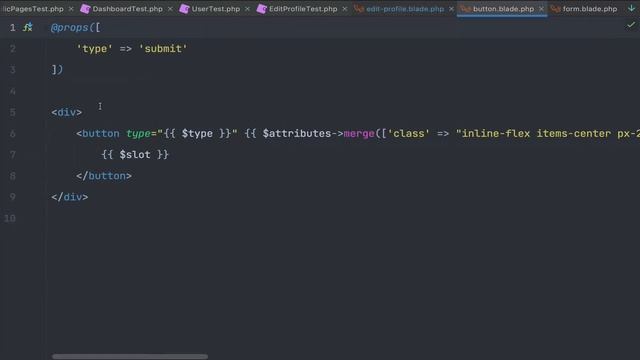Image resolution: width=640 pixels, height=360 pixels.
Task: Click line number 5 in the gutter
Action: [13, 112]
